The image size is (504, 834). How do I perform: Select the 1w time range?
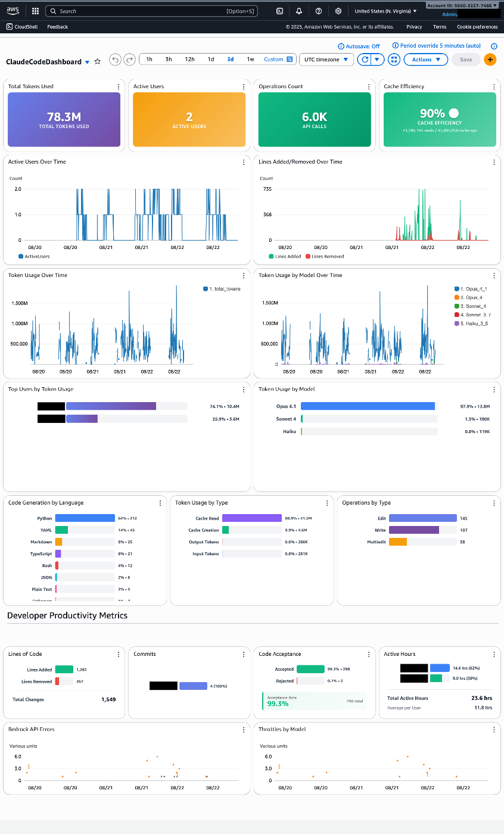pos(250,60)
